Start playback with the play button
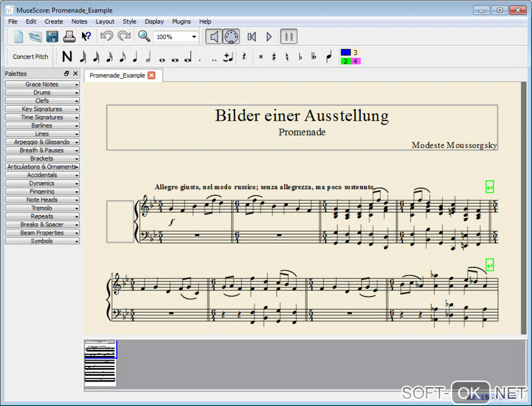Viewport: 532px width, 406px height. (x=269, y=36)
